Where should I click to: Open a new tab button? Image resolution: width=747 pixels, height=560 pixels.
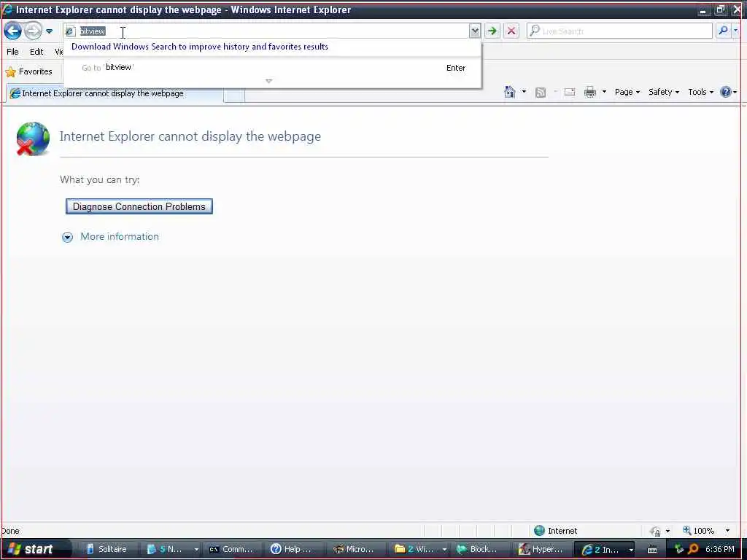pyautogui.click(x=234, y=95)
